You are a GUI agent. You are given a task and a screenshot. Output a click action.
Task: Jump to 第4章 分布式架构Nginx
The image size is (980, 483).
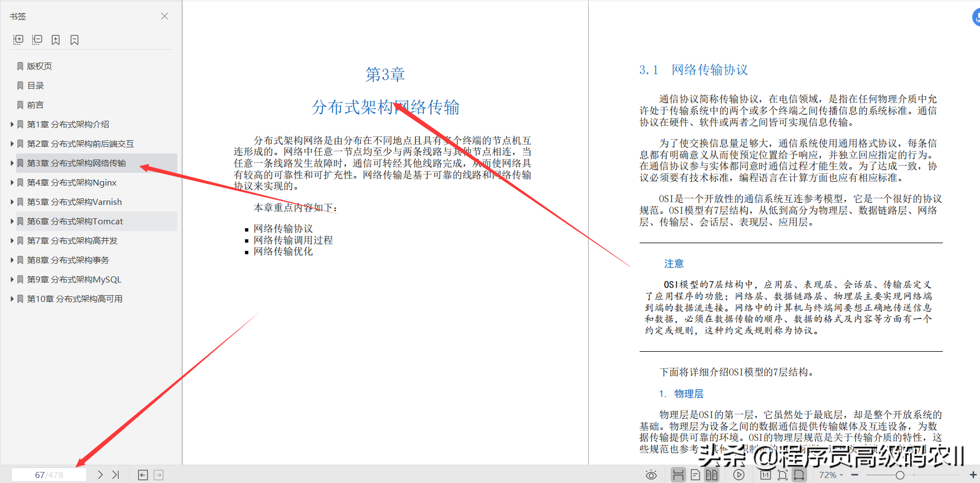pyautogui.click(x=72, y=182)
